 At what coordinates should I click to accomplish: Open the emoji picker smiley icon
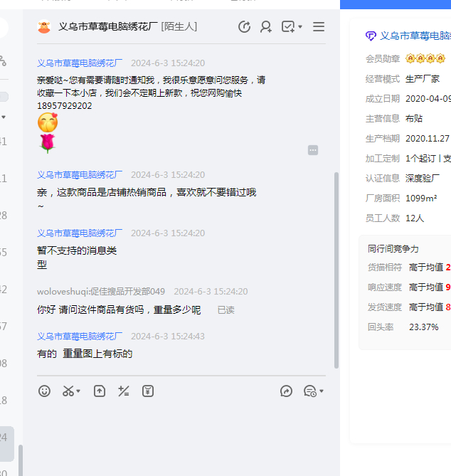click(44, 391)
